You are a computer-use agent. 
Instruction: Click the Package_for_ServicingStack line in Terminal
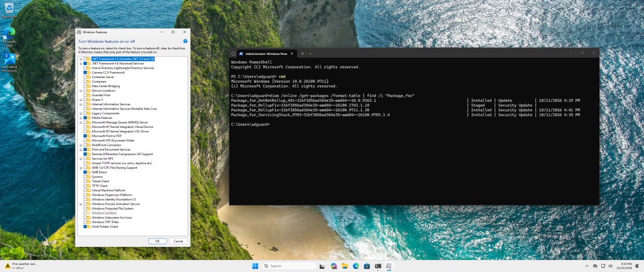[310, 115]
